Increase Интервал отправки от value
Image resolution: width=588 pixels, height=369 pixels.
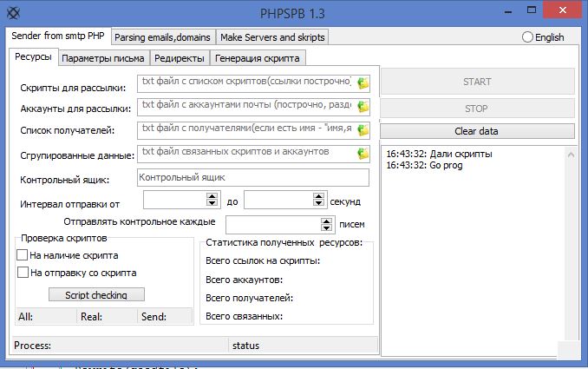pyautogui.click(x=212, y=196)
